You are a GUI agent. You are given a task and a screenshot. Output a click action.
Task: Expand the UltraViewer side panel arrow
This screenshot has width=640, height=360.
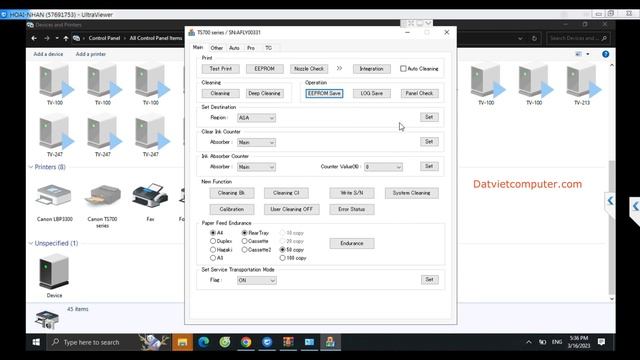coord(635,206)
